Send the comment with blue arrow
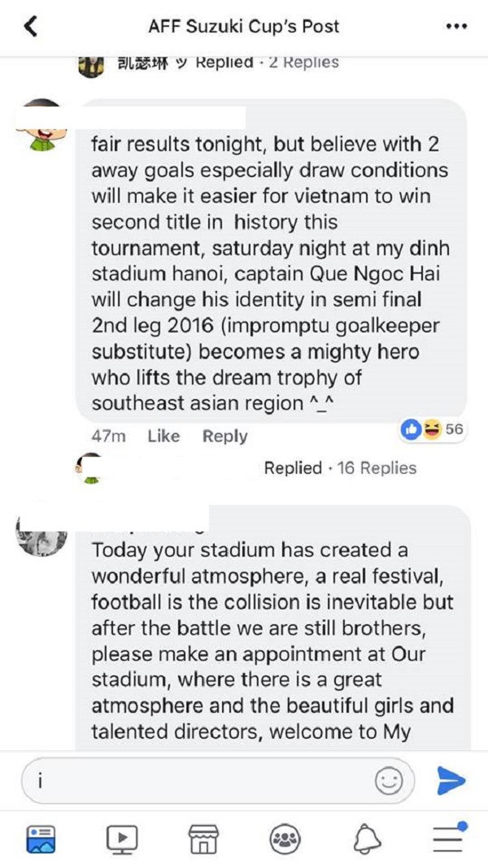Image resolution: width=488 pixels, height=868 pixels. [x=451, y=781]
